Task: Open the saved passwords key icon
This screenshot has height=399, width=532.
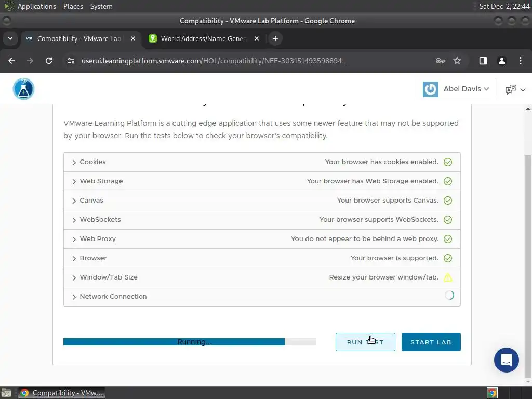Action: tap(441, 61)
